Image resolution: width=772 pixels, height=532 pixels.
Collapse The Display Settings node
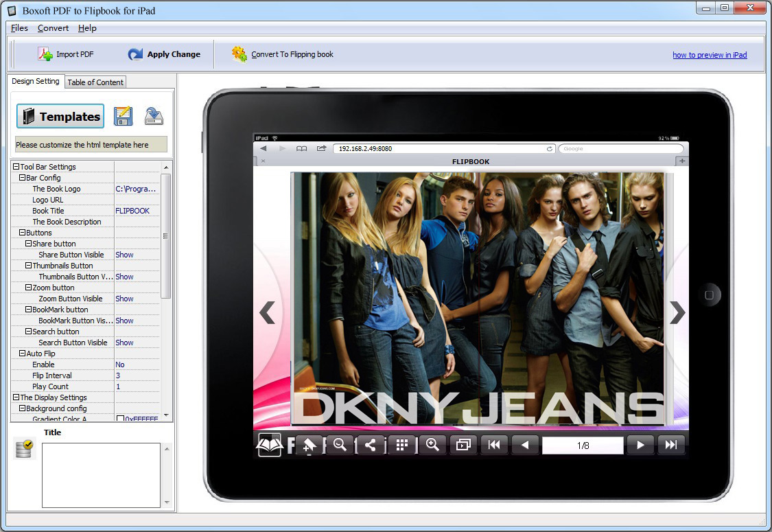16,397
